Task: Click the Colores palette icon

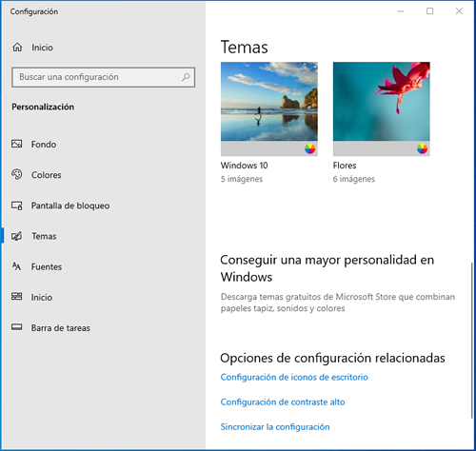Action: click(17, 174)
